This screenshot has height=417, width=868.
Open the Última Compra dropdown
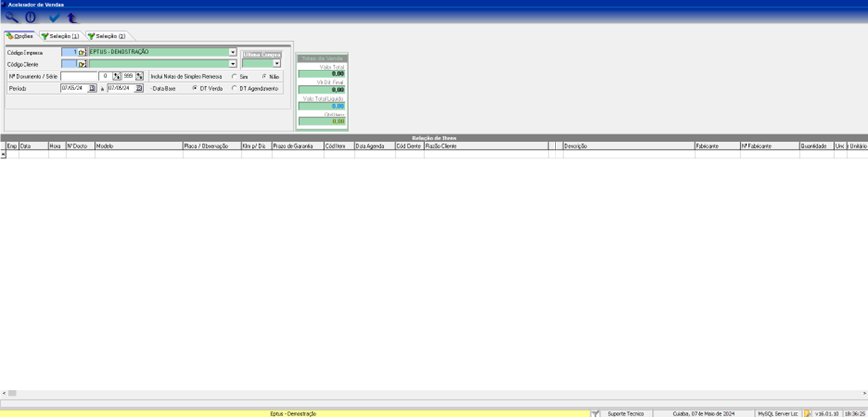[276, 64]
